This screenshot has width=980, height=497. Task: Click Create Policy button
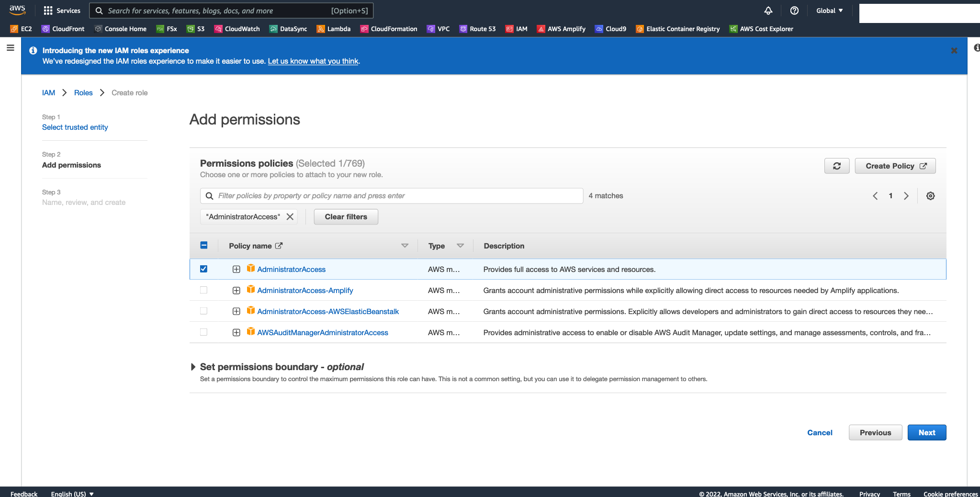(x=895, y=166)
